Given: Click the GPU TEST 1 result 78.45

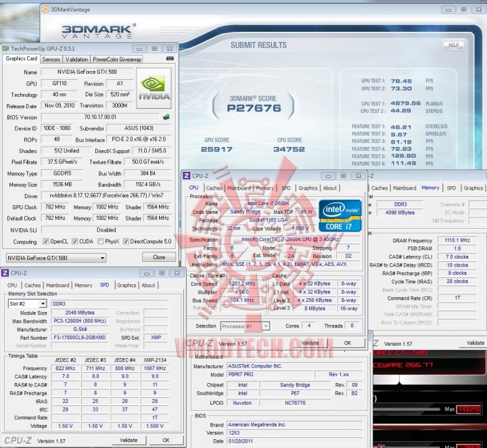Looking at the screenshot, I should coord(401,81).
